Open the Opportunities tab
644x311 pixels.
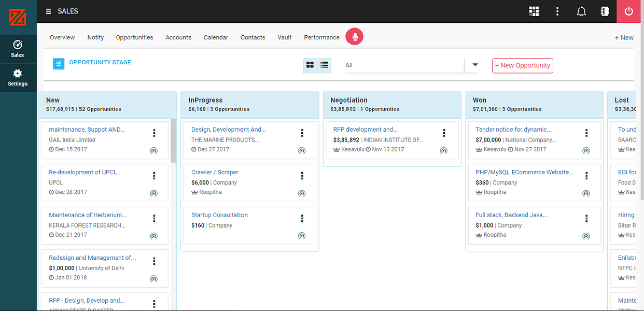(x=134, y=37)
